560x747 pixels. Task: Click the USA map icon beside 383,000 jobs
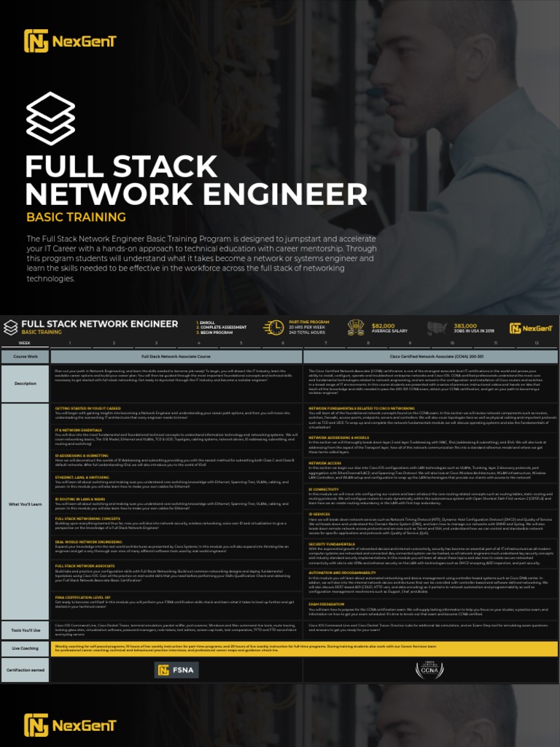tap(437, 328)
